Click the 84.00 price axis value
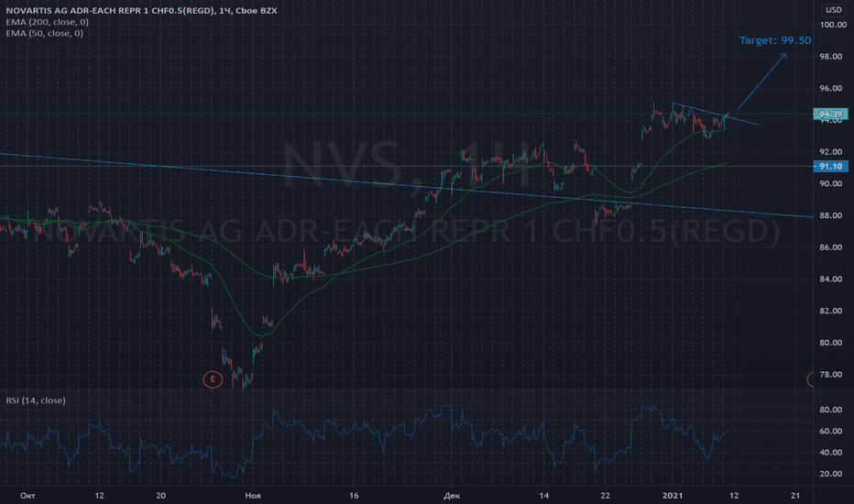Viewport: 854px width, 504px height. [x=830, y=279]
